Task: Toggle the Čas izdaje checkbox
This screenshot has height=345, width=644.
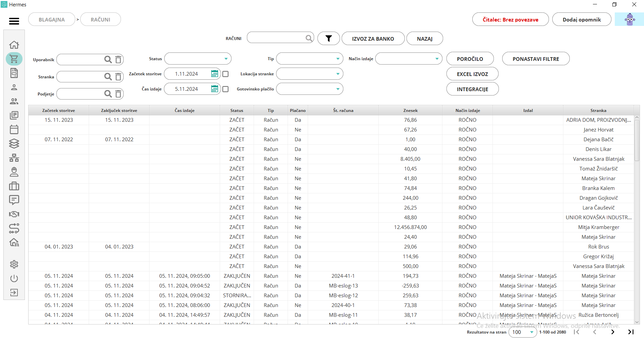Action: pos(226,89)
